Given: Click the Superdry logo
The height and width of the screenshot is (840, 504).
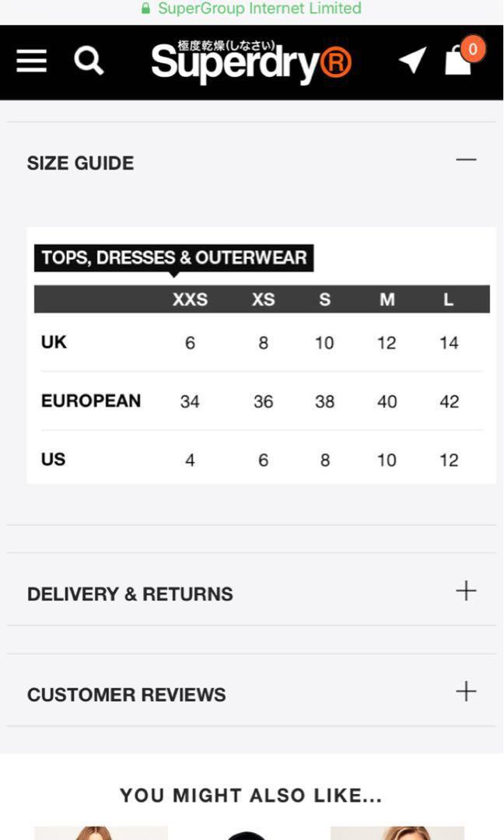Looking at the screenshot, I should click(251, 61).
